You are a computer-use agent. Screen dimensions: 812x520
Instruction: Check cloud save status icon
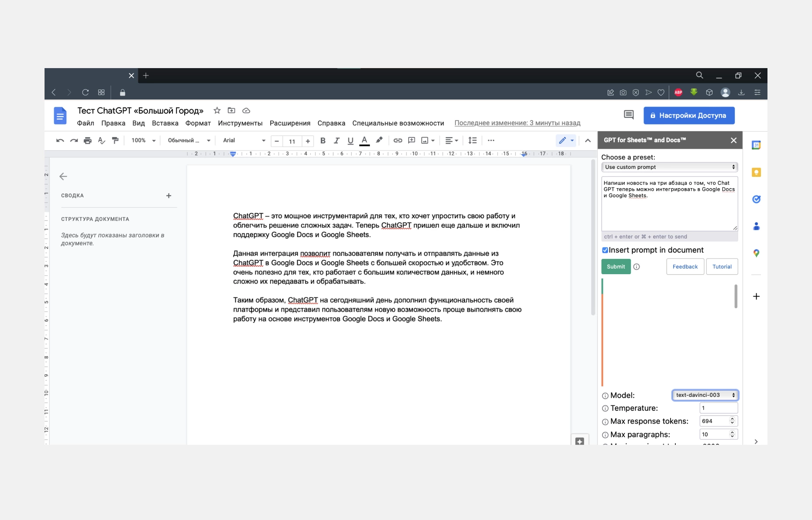click(246, 110)
